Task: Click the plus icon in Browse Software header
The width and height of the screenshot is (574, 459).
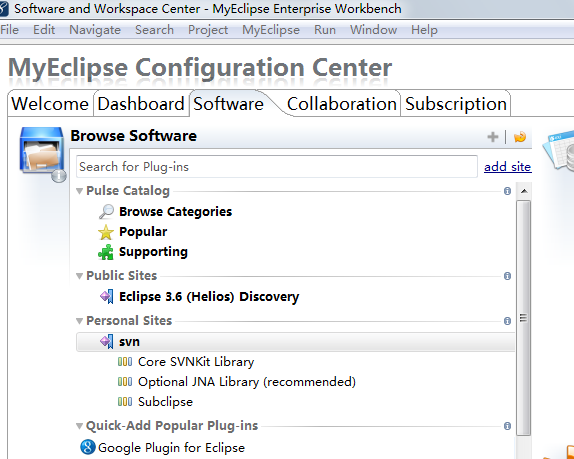Action: click(493, 137)
